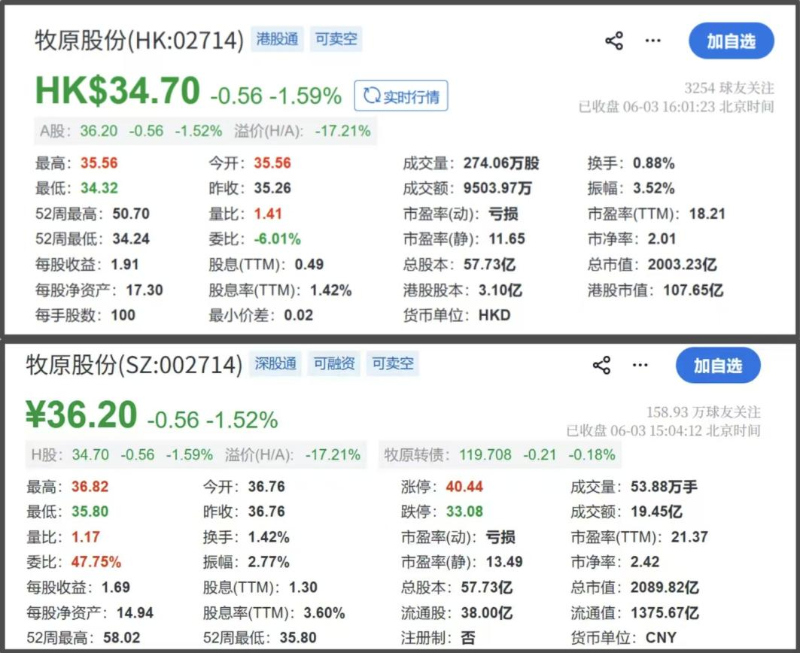Click the 成交量 274.06万股 value
800x653 pixels.
click(x=501, y=163)
